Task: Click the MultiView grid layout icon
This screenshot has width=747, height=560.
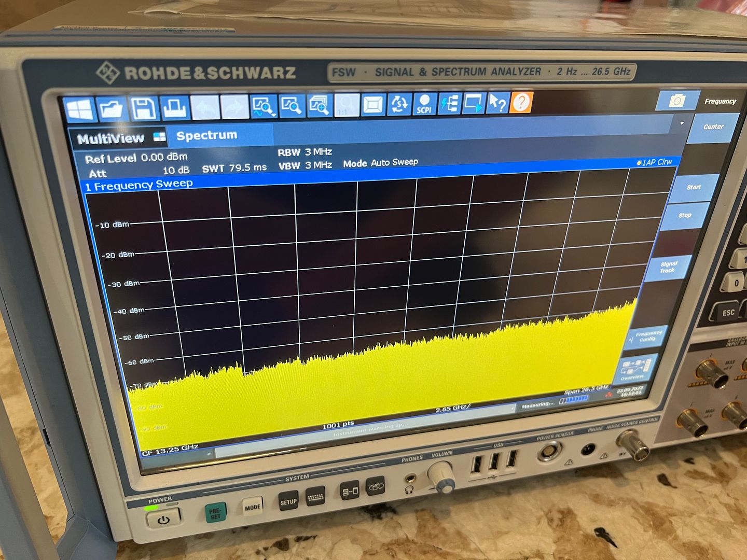Action: 159,137
